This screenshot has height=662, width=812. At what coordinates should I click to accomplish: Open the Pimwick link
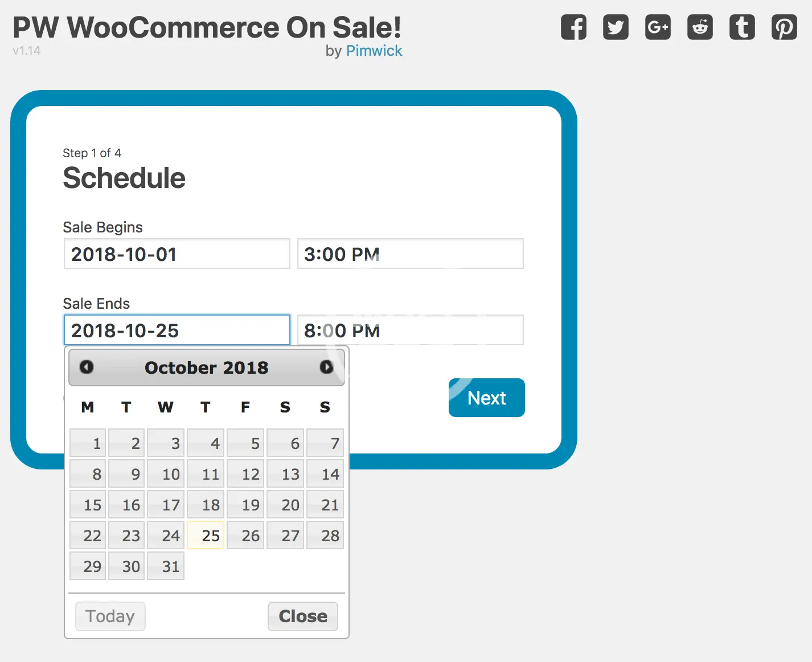click(x=374, y=51)
